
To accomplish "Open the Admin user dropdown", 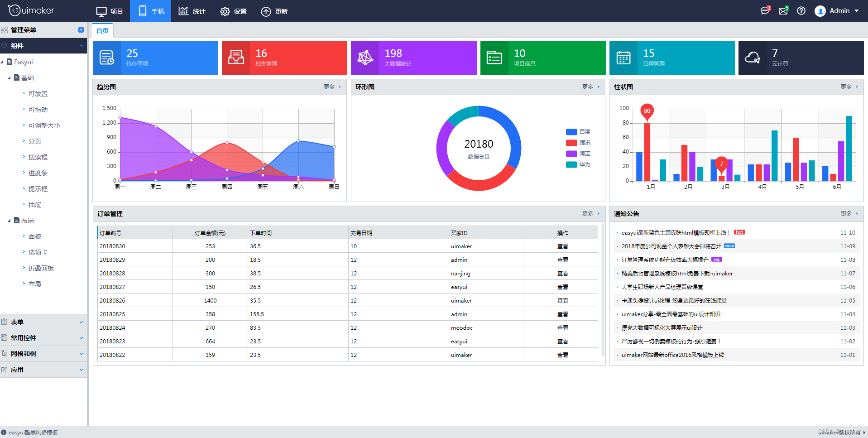I will point(836,11).
